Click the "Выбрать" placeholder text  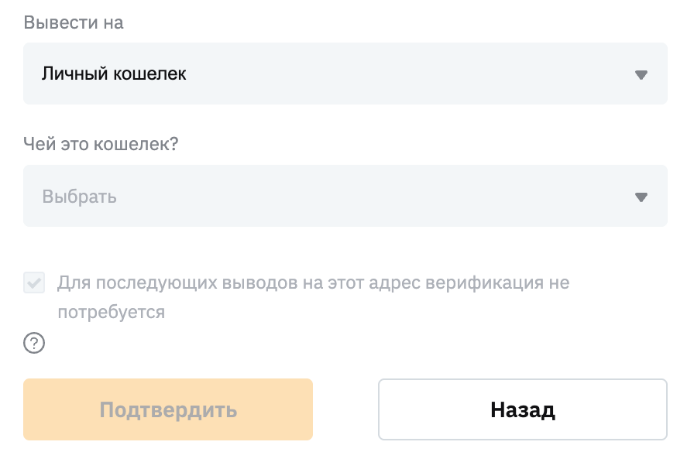coord(79,197)
